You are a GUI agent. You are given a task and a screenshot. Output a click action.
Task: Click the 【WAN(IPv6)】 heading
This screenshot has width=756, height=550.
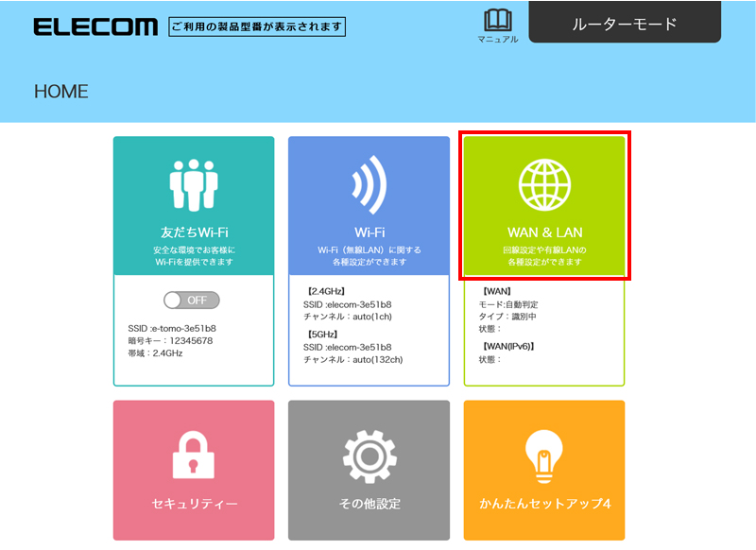coord(507,346)
